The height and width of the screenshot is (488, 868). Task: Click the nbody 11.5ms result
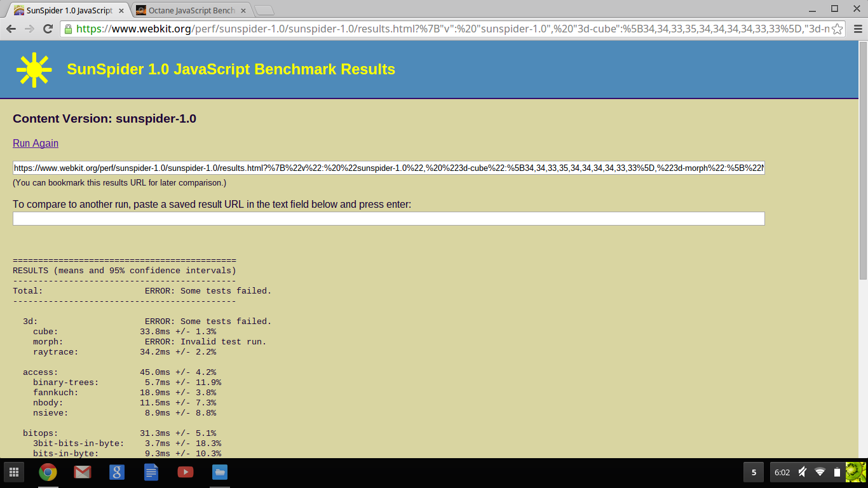(125, 403)
